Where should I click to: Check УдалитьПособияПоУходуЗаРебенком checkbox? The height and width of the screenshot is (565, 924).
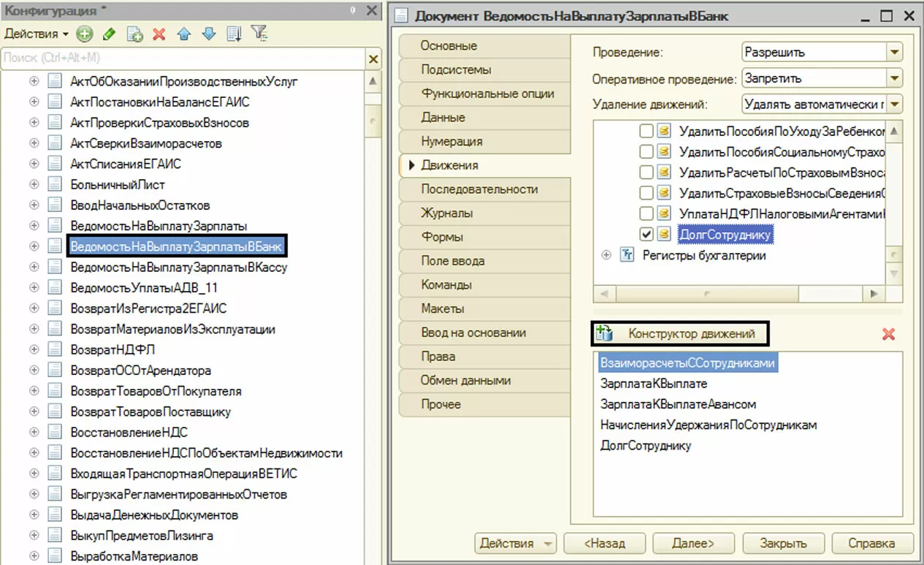click(646, 132)
